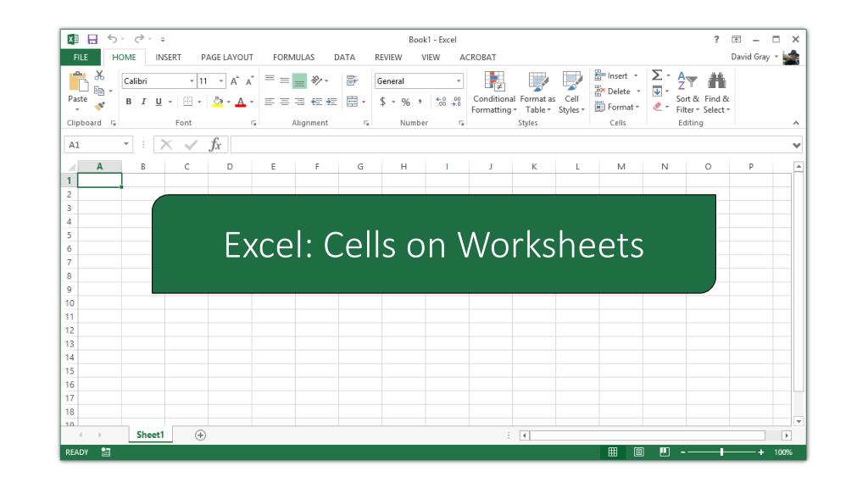Redo the last action
Image resolution: width=868 pixels, height=488 pixels.
(x=139, y=39)
